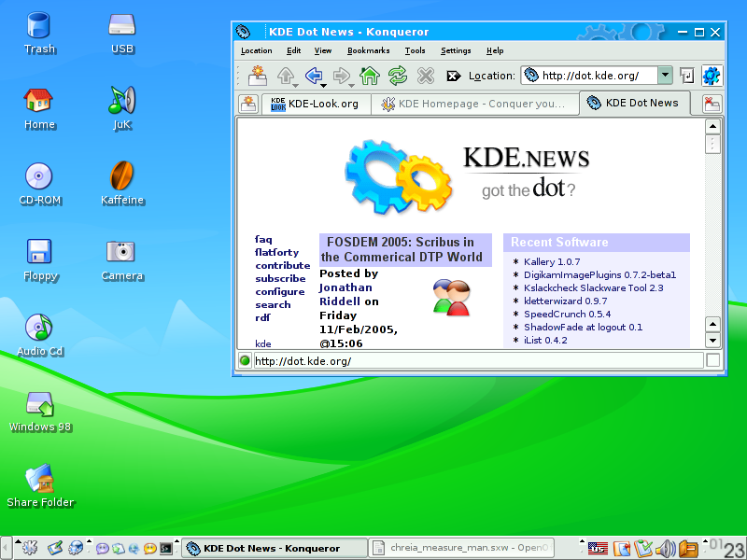Switch to the KDE-Look.org tab
This screenshot has height=560, width=747.
click(x=316, y=104)
